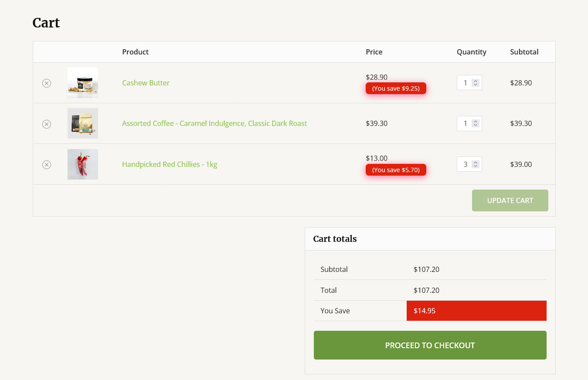Image resolution: width=588 pixels, height=380 pixels.
Task: Click the Assorted Coffee subtotal $39.30
Action: (x=521, y=123)
